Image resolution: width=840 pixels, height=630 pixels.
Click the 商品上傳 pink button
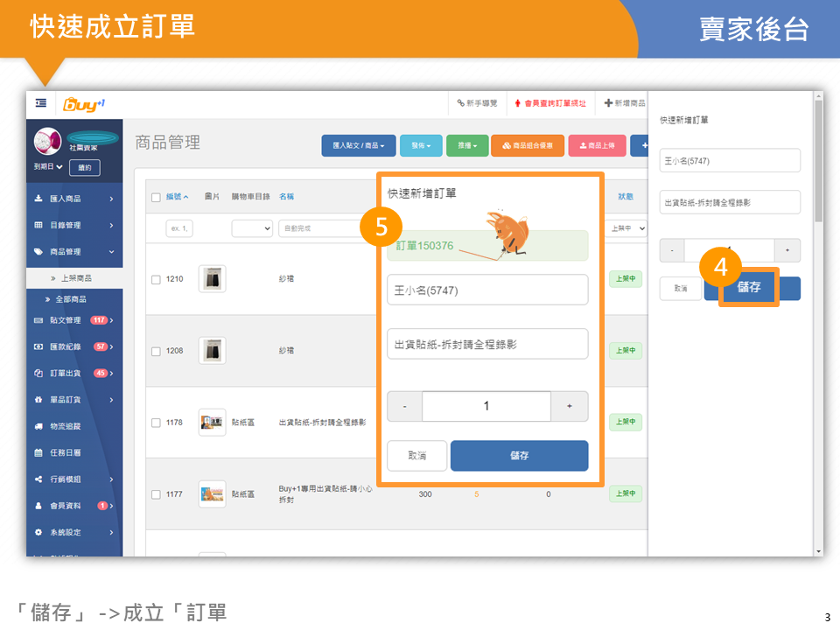coord(597,145)
